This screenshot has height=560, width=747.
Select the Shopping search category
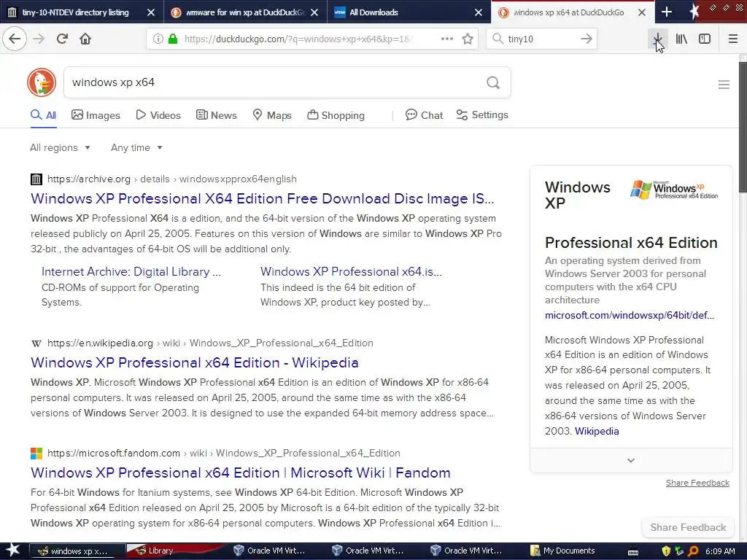pyautogui.click(x=336, y=115)
